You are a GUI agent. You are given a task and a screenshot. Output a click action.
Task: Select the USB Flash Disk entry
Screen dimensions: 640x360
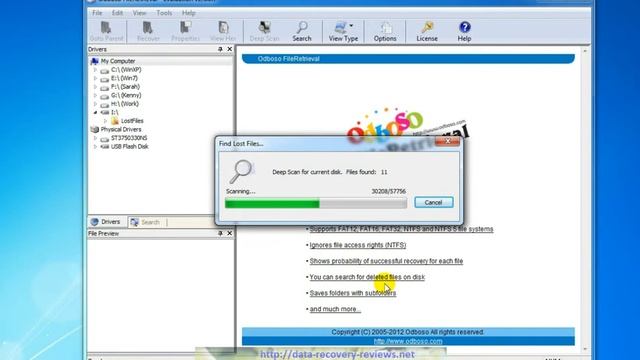pyautogui.click(x=130, y=147)
